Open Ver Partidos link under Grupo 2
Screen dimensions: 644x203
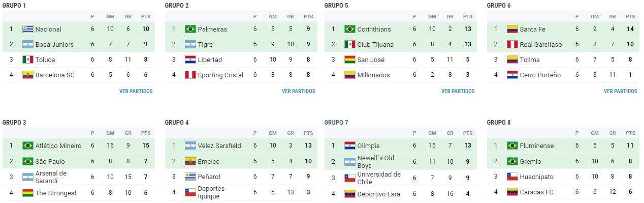pyautogui.click(x=299, y=92)
